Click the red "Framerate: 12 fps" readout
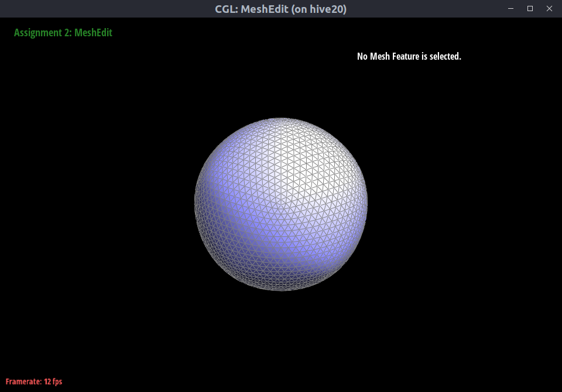The height and width of the screenshot is (392, 562). pos(34,381)
